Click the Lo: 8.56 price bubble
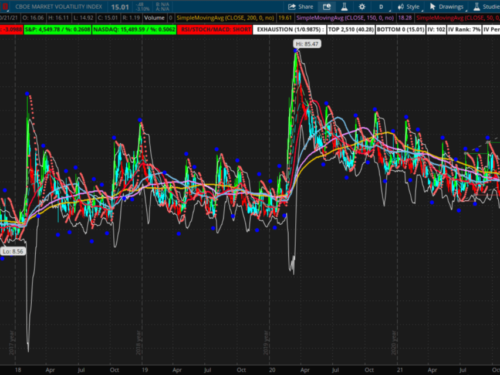Screen dimensions: 500x375 [13, 251]
